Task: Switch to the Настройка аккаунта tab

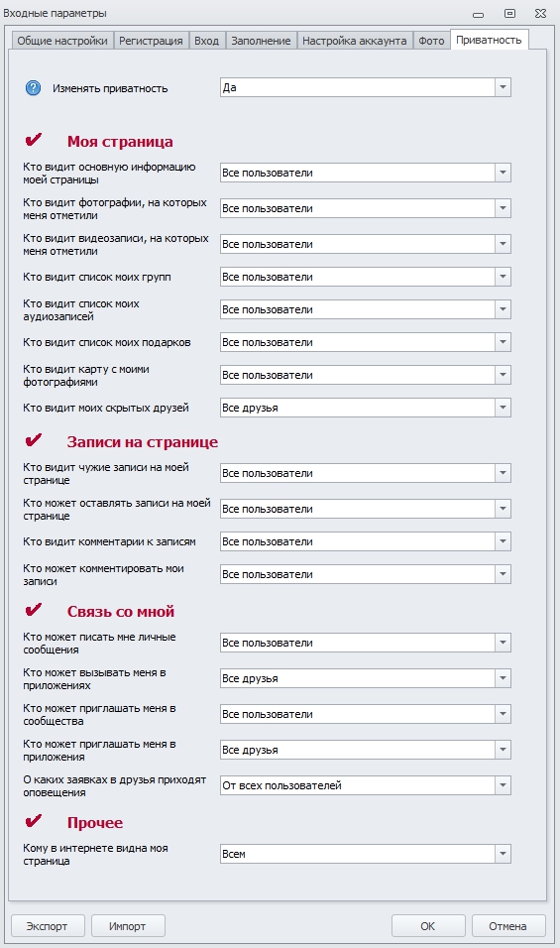Action: point(355,41)
